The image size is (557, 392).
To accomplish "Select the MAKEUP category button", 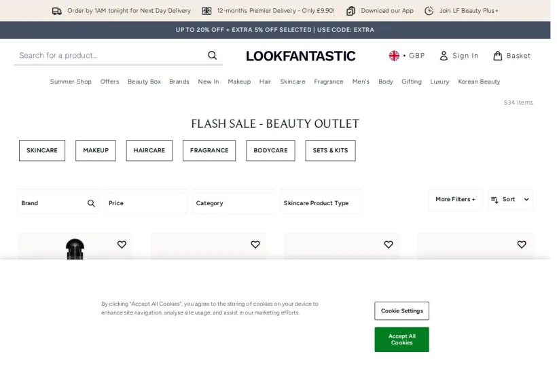I will point(96,150).
